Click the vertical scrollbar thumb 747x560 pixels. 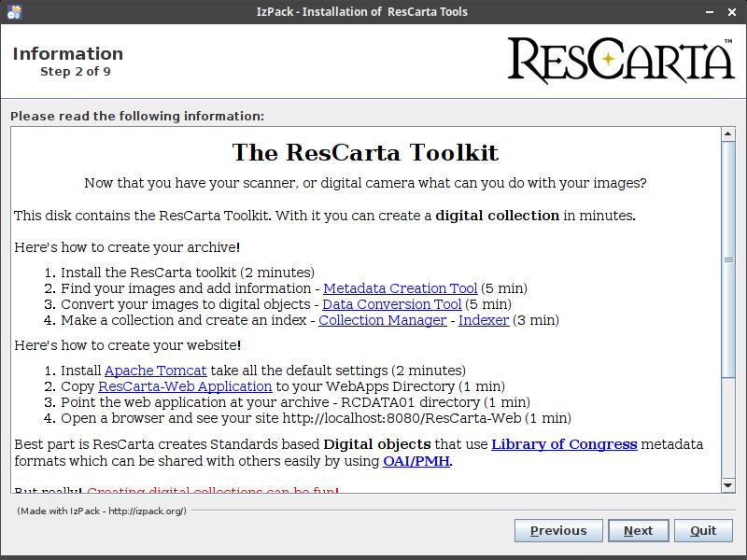(727, 259)
